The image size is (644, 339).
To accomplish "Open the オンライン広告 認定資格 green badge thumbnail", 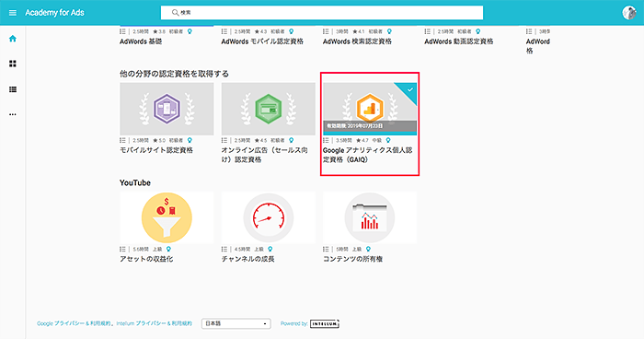I will tap(269, 109).
